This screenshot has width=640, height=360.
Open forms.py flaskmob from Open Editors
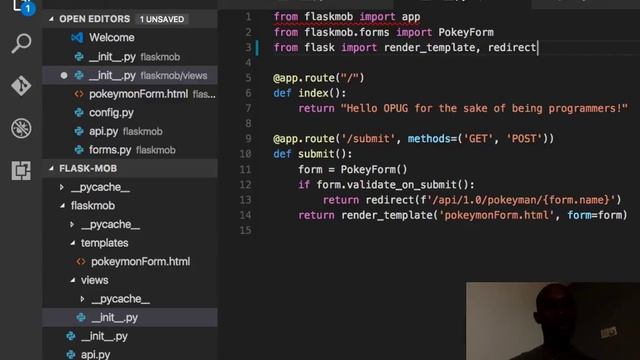[x=130, y=150]
